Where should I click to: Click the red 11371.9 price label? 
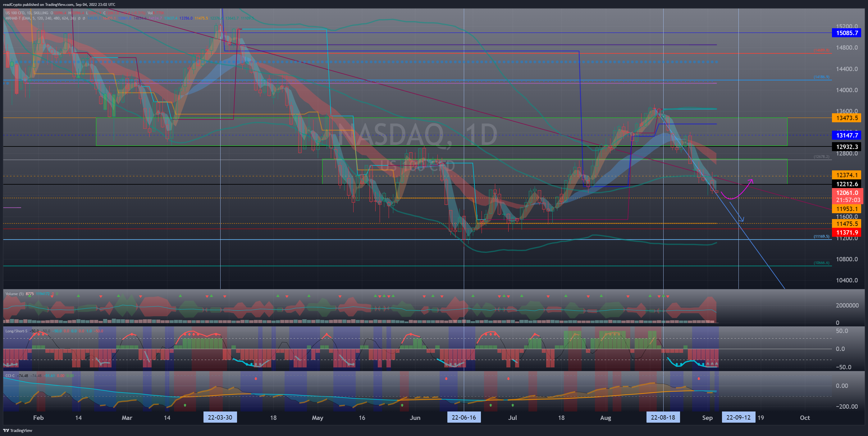pyautogui.click(x=847, y=233)
